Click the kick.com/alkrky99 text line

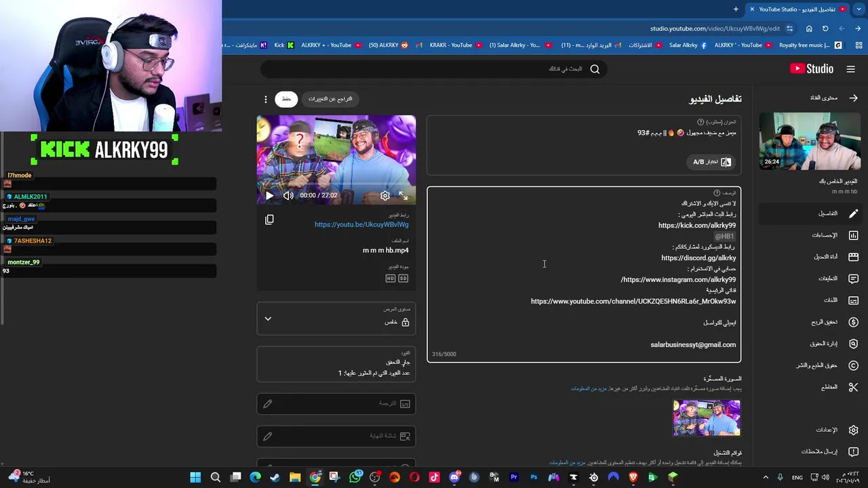(696, 226)
